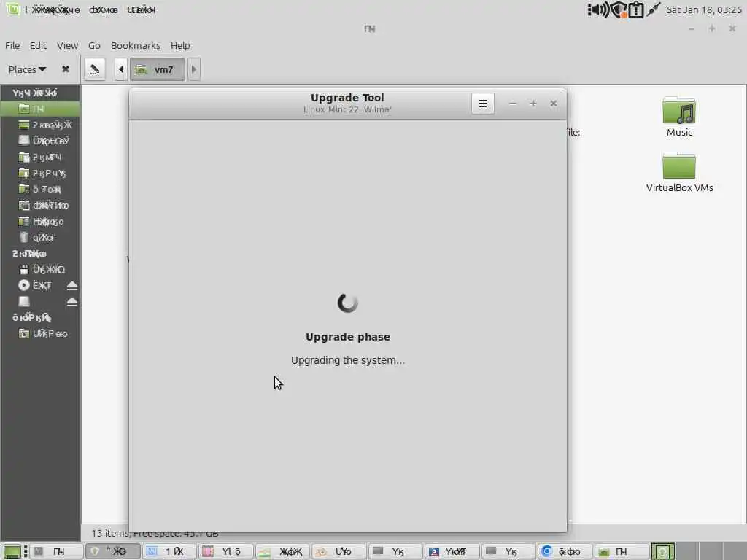The width and height of the screenshot is (747, 560).
Task: Switch to the Blender-icon taskbar window
Action: coord(338,551)
